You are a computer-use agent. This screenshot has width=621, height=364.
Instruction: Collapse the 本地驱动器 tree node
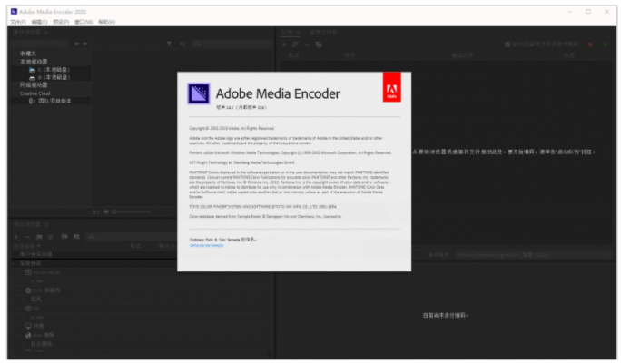[x=15, y=62]
